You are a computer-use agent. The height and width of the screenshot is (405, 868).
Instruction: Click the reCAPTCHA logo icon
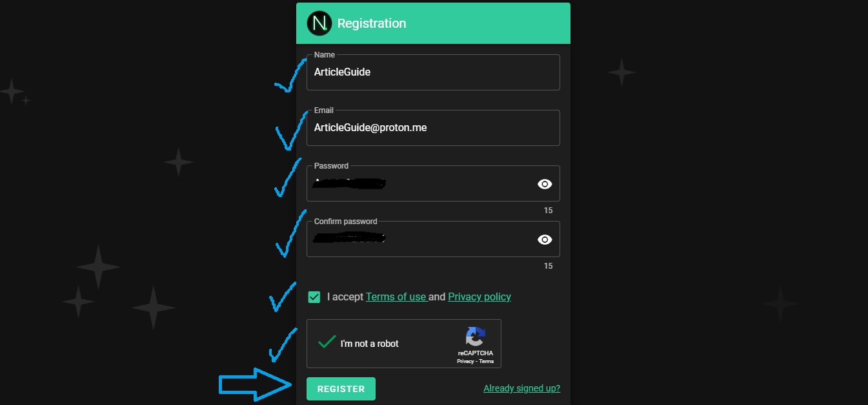click(x=475, y=337)
